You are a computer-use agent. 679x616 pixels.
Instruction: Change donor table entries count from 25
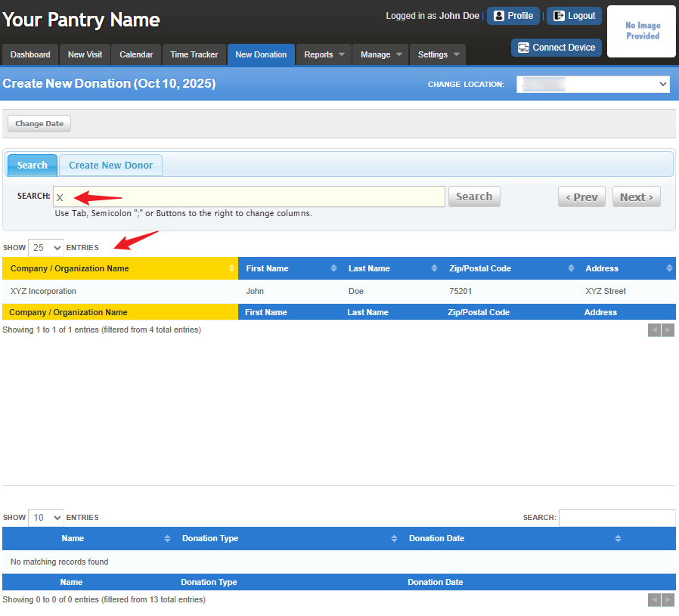click(46, 248)
